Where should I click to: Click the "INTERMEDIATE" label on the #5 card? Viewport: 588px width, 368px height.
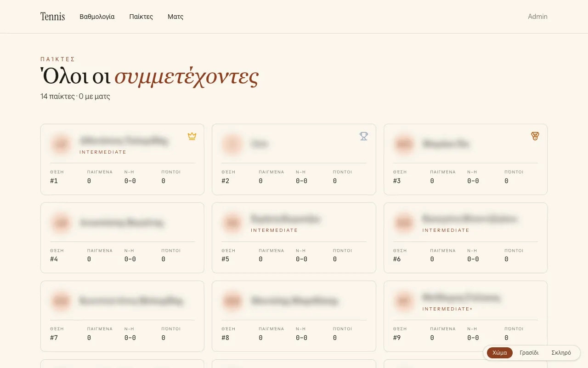point(274,230)
